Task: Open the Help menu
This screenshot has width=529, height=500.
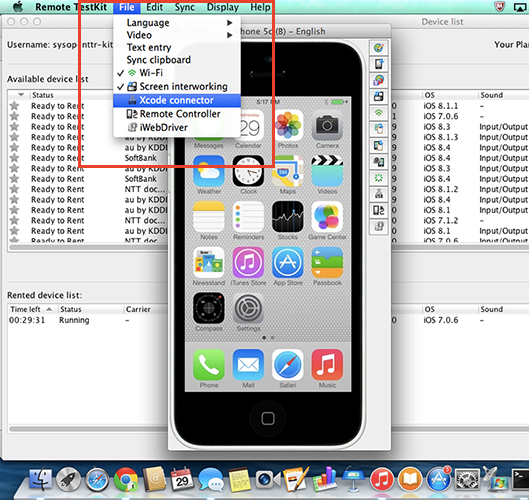Action: click(x=260, y=7)
